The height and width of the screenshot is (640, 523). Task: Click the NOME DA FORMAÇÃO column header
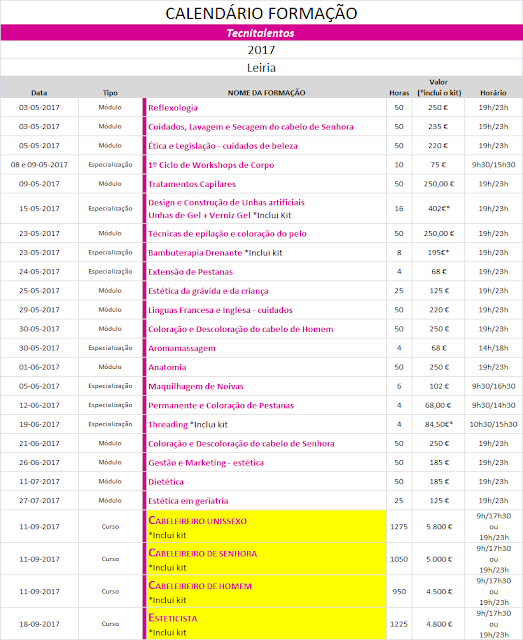click(266, 93)
